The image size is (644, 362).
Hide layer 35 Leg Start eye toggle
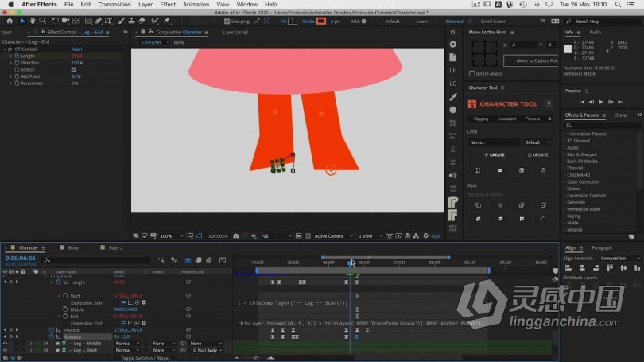point(5,351)
